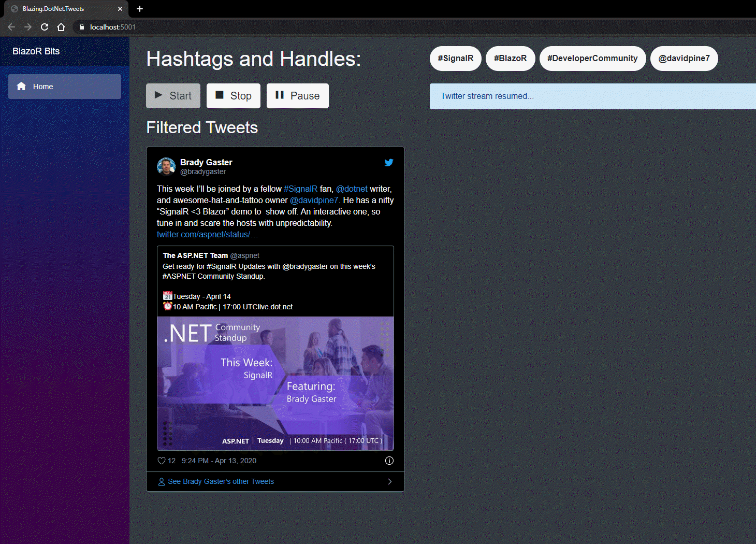Select the #SignalR hashtag pill
This screenshot has width=756, height=544.
[x=456, y=59]
